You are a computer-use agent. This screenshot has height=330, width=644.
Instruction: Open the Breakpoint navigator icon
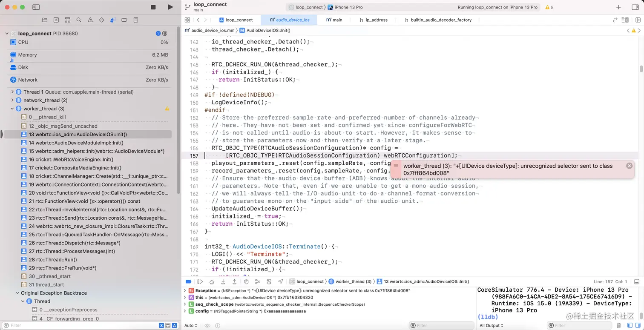[124, 20]
